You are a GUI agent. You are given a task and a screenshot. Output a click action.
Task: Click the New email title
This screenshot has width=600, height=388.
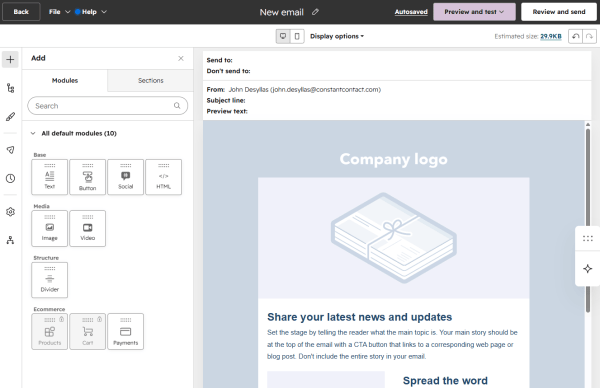coord(281,12)
